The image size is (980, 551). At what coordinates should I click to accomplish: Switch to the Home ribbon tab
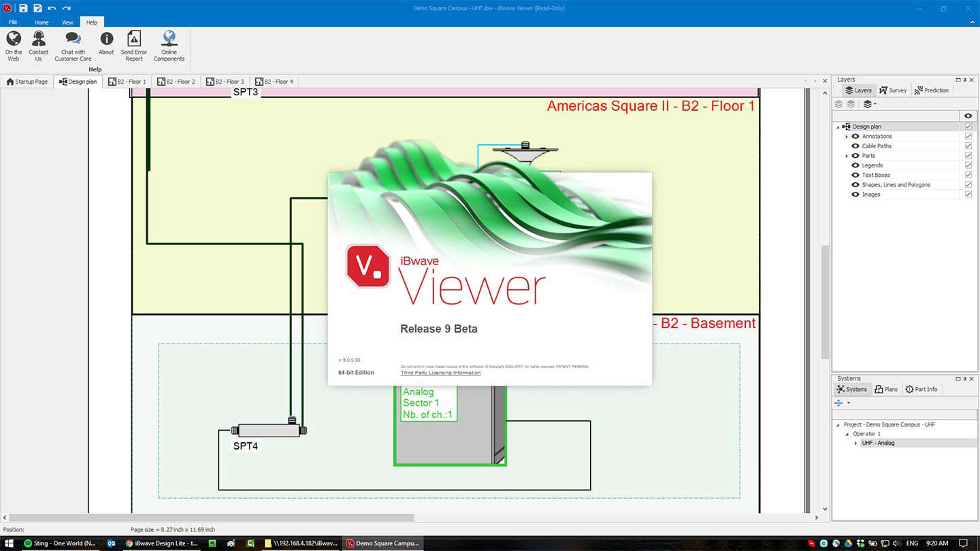click(x=42, y=22)
